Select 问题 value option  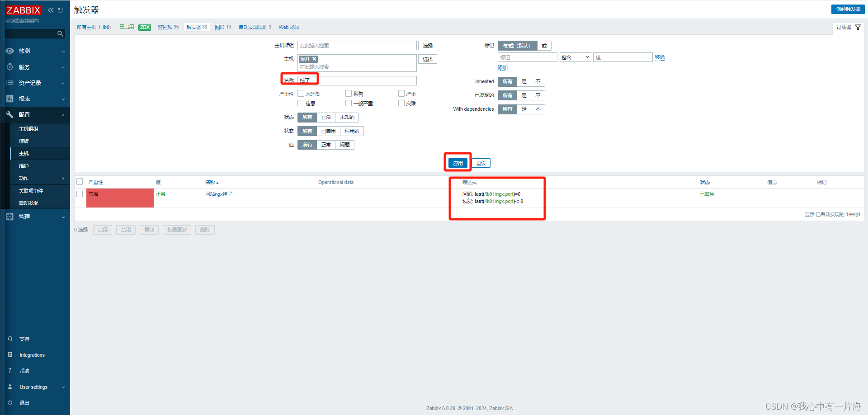pyautogui.click(x=344, y=145)
